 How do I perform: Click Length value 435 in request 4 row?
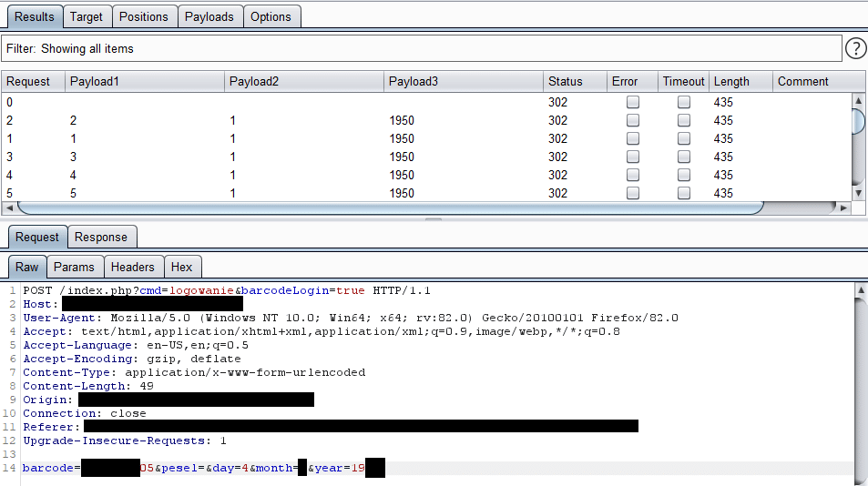(723, 176)
